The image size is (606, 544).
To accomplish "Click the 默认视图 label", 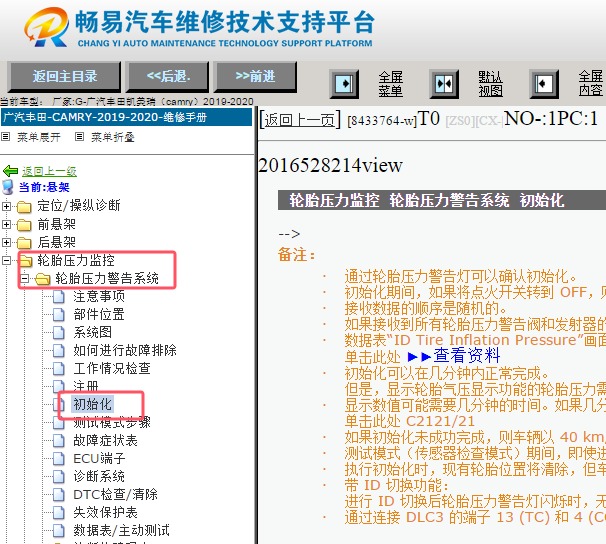I will click(x=490, y=84).
